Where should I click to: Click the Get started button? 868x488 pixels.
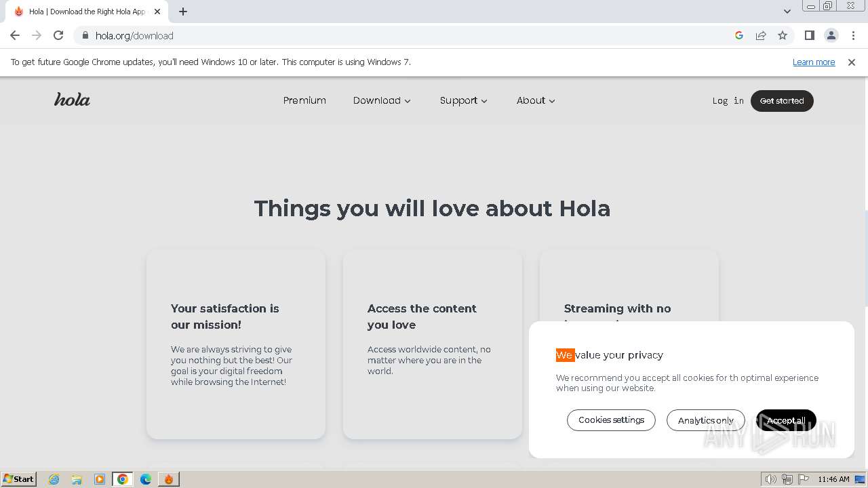[782, 100]
